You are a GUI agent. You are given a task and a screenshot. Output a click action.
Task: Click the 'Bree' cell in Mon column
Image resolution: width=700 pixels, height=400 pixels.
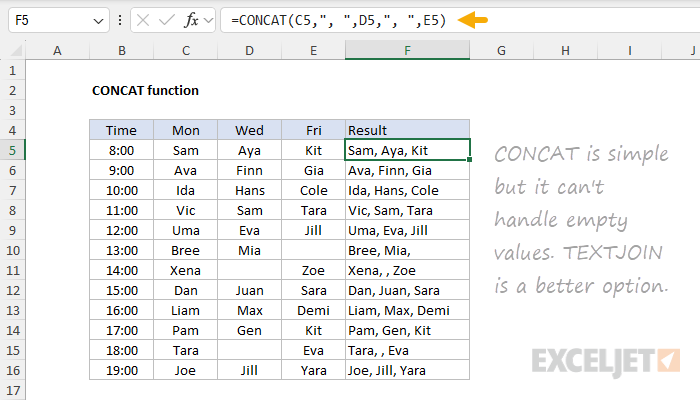[186, 250]
